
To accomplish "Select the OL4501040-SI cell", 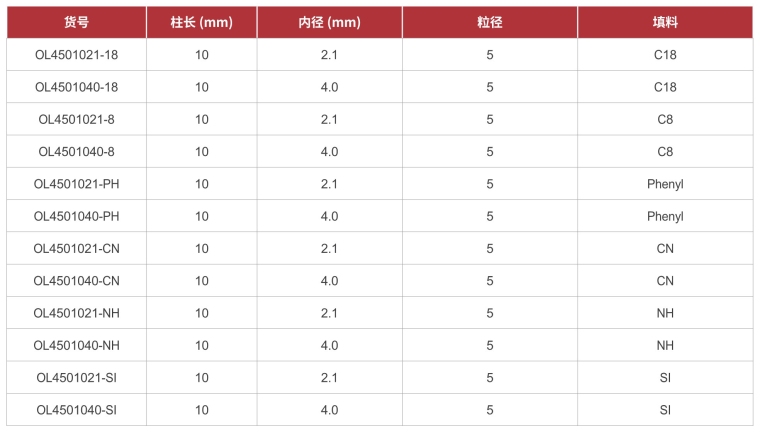I will click(76, 410).
